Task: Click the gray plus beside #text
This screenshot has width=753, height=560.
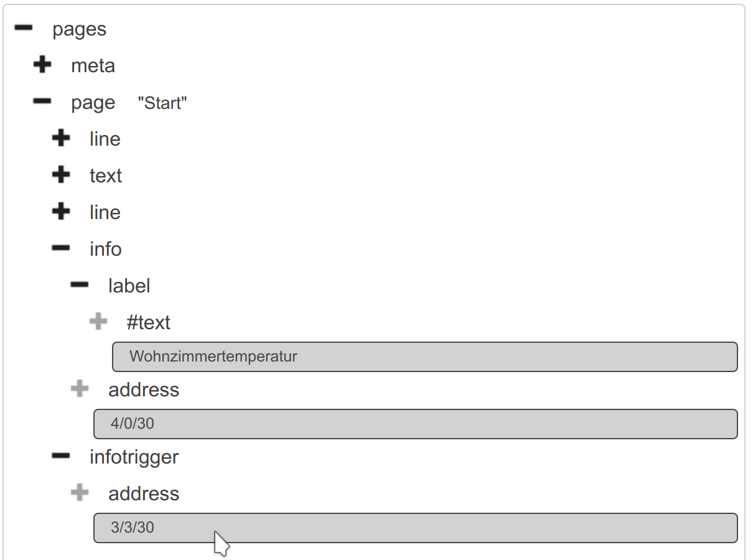Action: tap(98, 322)
